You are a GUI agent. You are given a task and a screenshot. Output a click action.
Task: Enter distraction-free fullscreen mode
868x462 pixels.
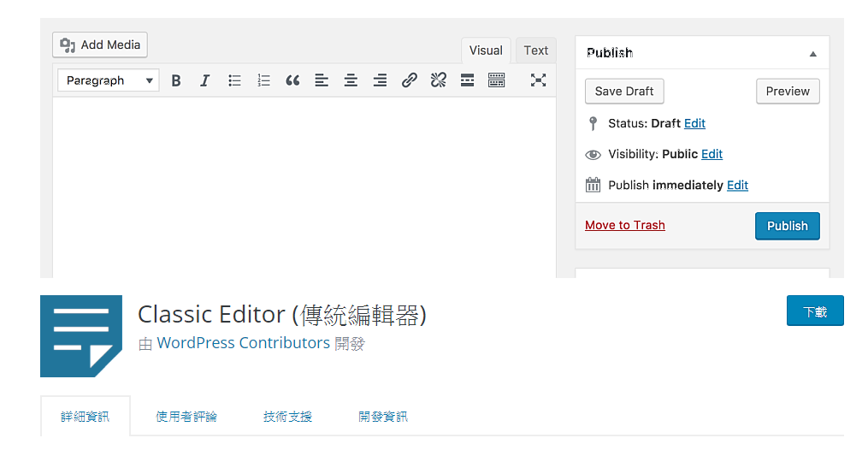(x=538, y=81)
